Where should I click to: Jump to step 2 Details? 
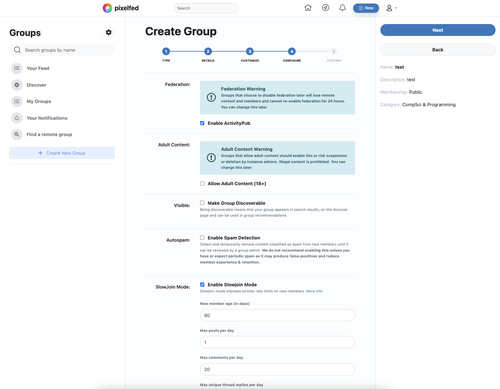208,51
